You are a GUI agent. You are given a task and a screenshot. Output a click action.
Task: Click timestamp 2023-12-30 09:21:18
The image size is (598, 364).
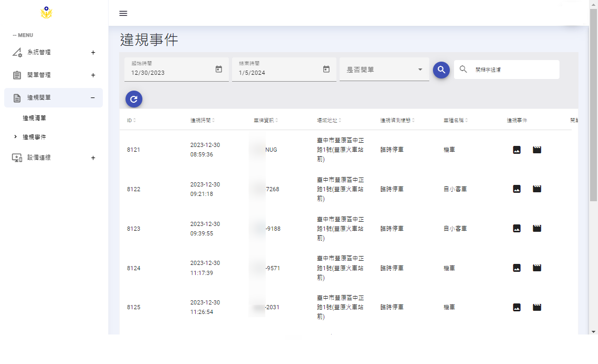coord(205,189)
